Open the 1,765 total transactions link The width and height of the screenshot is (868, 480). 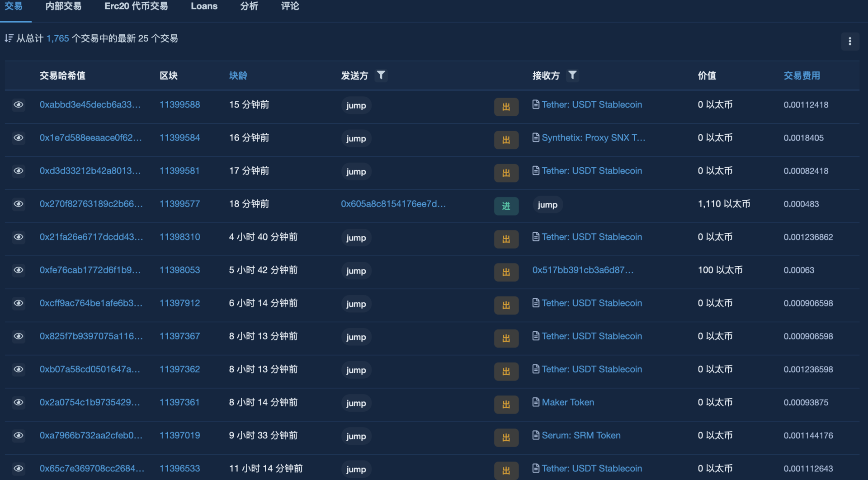[57, 38]
